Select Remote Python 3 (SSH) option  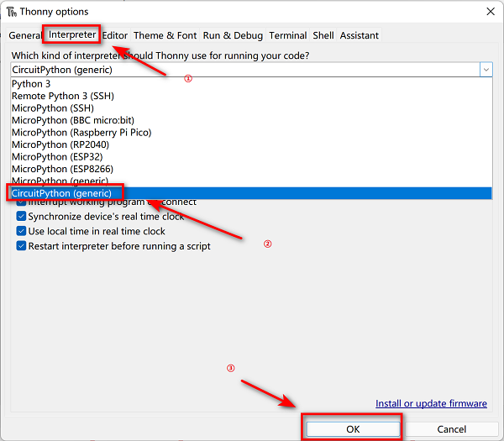[251, 96]
